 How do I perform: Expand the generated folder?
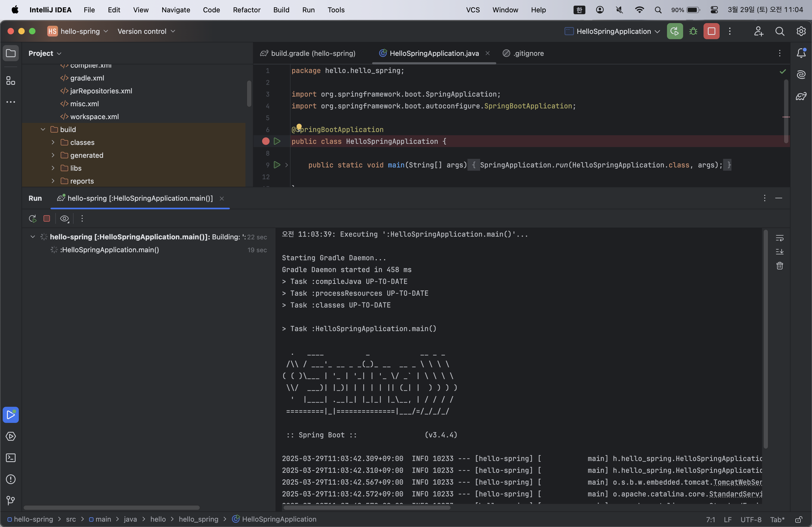point(53,155)
